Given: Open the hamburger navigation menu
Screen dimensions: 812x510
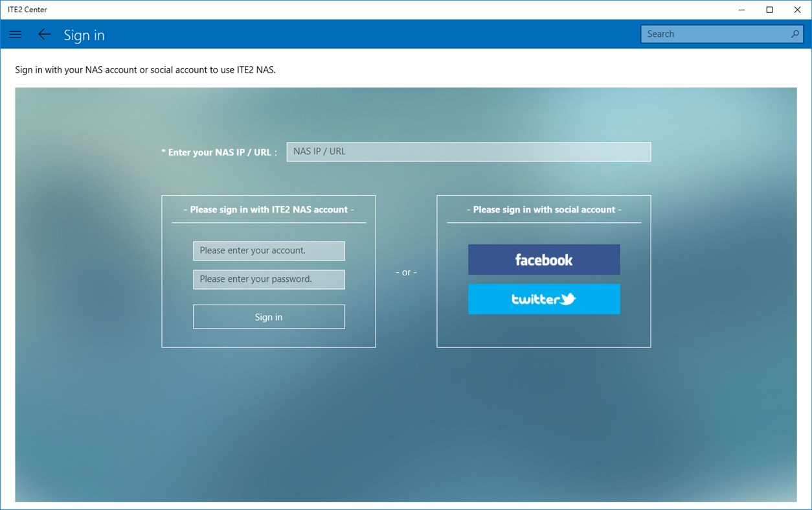Looking at the screenshot, I should [15, 34].
